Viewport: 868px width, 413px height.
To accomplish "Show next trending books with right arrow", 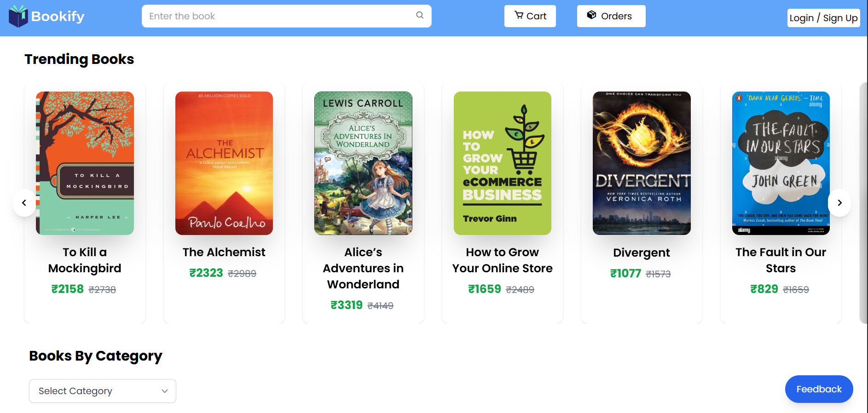I will 839,203.
